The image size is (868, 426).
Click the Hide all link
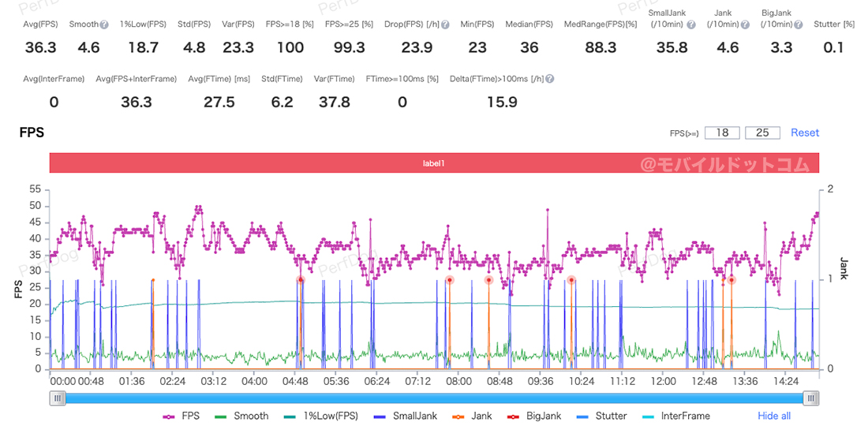click(x=773, y=416)
